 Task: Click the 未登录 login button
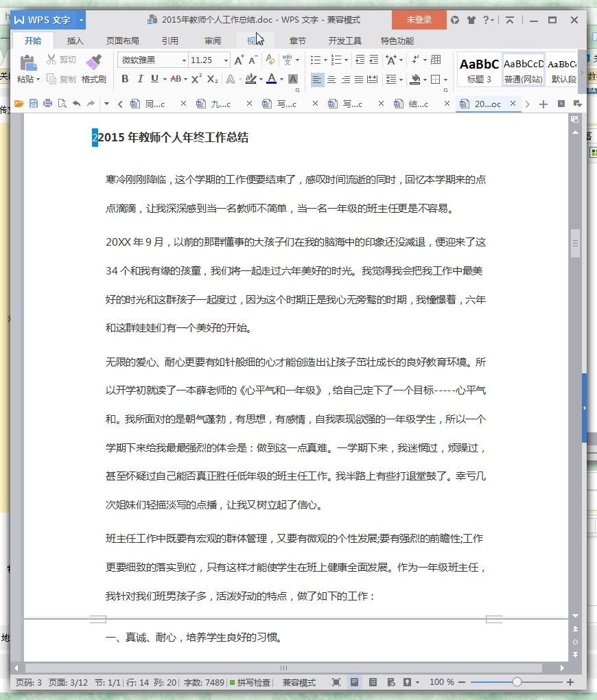[419, 21]
